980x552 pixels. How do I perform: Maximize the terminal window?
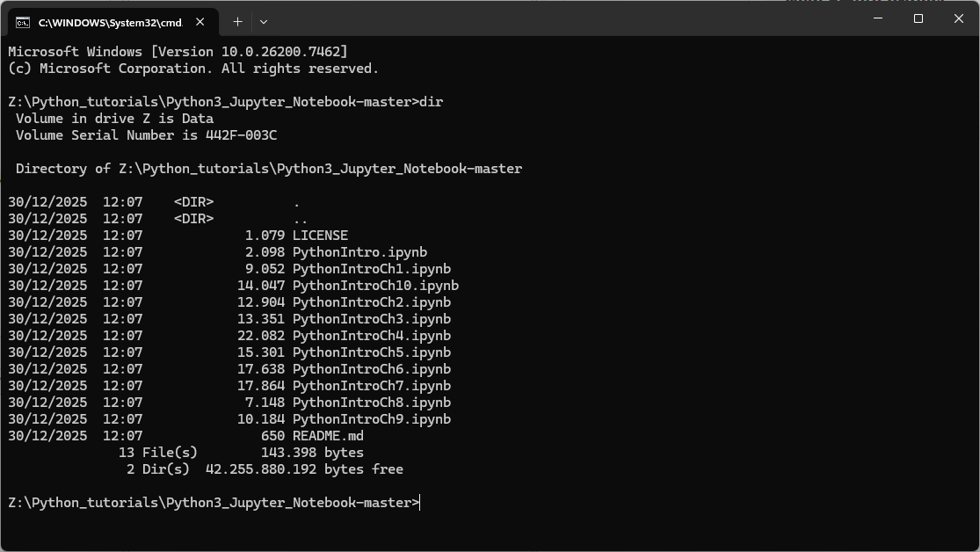918,18
